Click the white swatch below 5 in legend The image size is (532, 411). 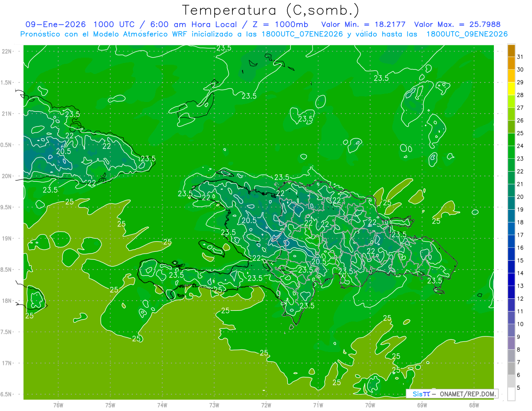(x=511, y=394)
